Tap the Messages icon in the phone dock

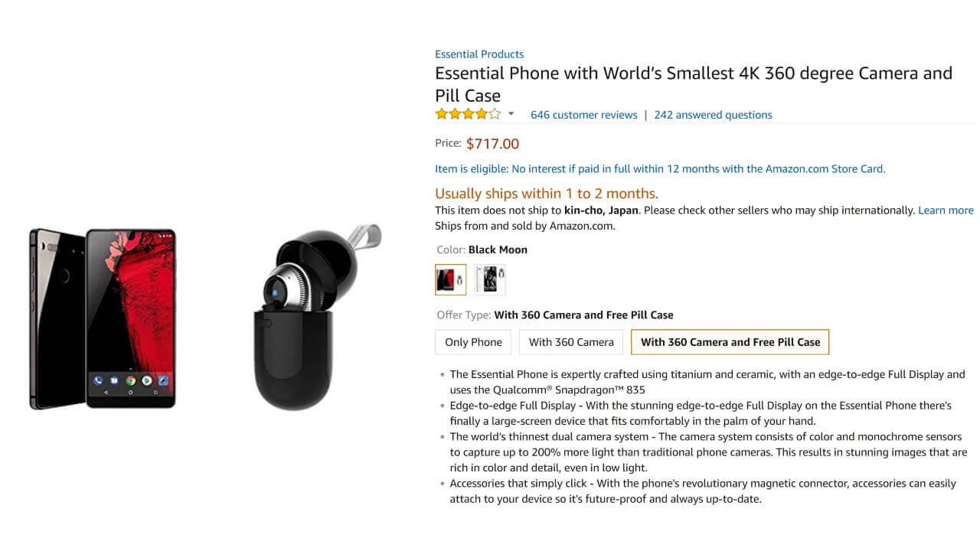coord(114,380)
